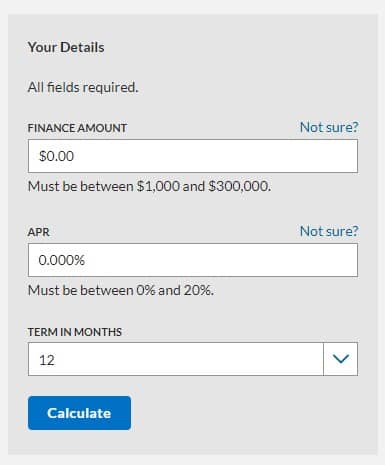385x465 pixels.
Task: Select the 12 value in term selector
Action: (47, 360)
